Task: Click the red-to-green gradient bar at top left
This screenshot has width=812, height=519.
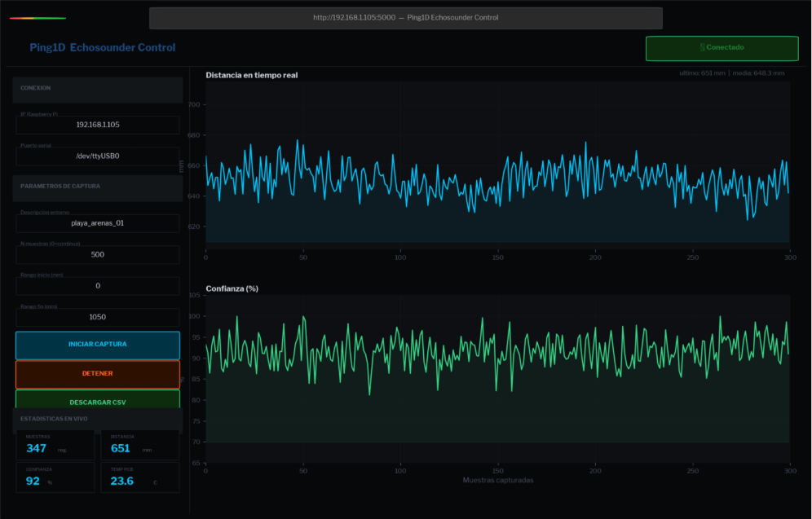Action: pyautogui.click(x=38, y=18)
